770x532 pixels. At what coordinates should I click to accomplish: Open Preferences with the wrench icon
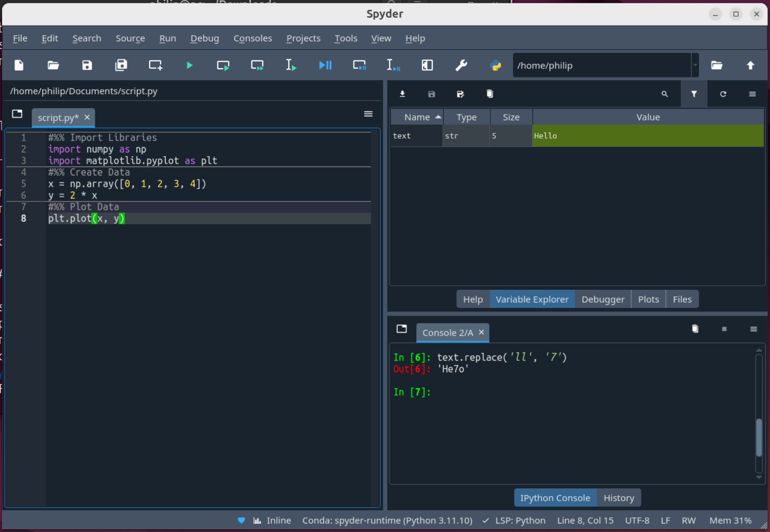(461, 65)
